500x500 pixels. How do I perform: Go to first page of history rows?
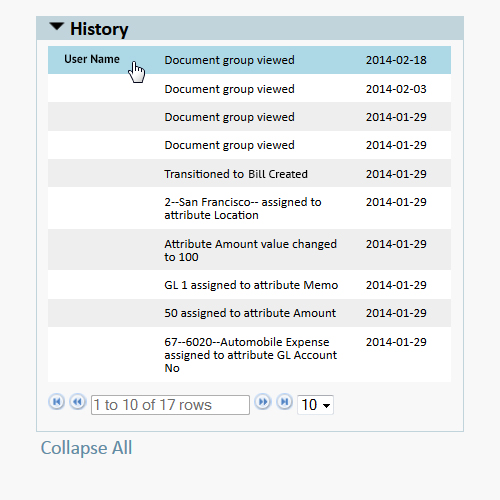[x=56, y=402]
